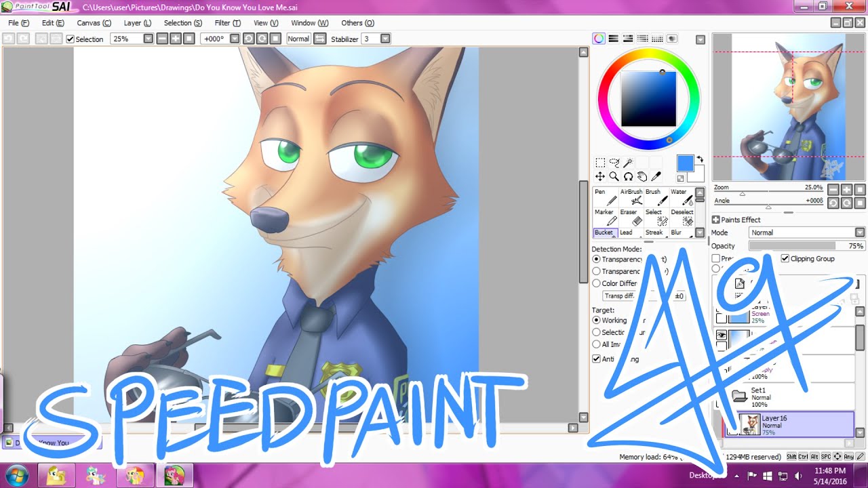Open the Others menu
Viewport: 868px width, 488px height.
pos(357,22)
